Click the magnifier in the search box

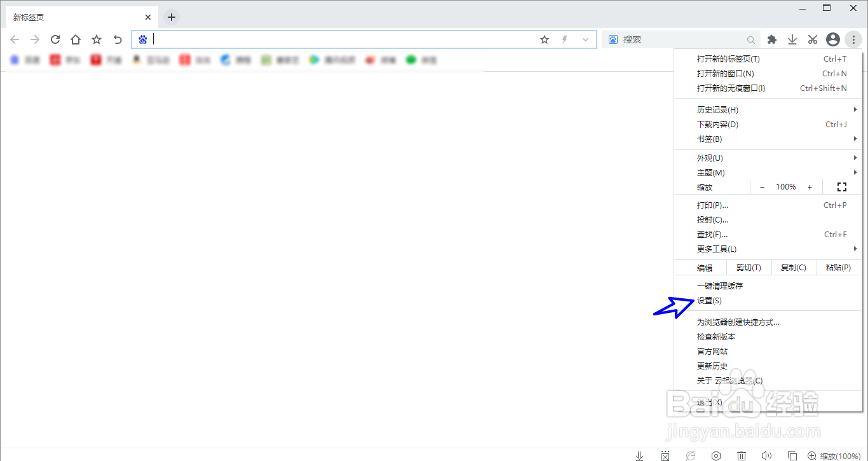[x=751, y=39]
